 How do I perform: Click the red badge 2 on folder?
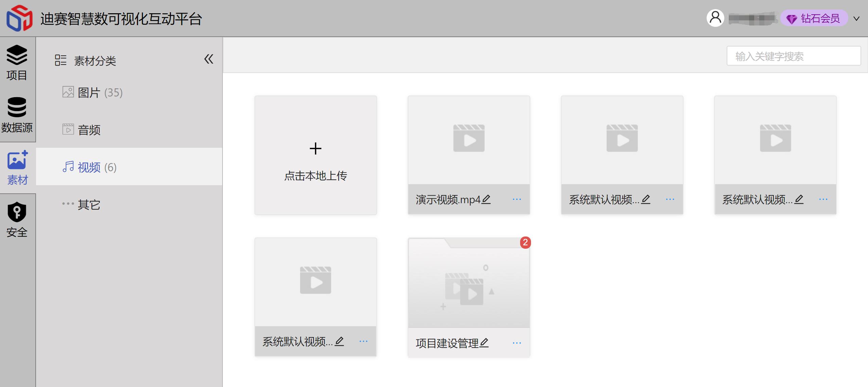(x=525, y=242)
